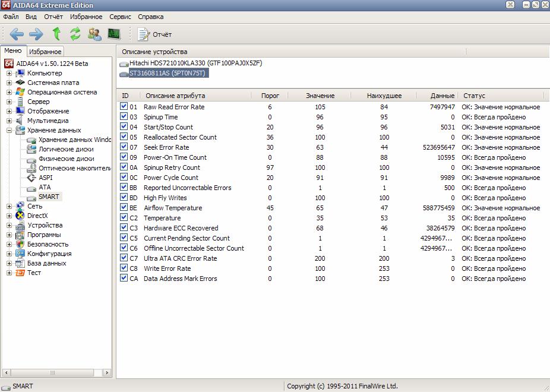This screenshot has height=392, width=550.
Task: Open the Отчёт menu
Action: pyautogui.click(x=53, y=17)
